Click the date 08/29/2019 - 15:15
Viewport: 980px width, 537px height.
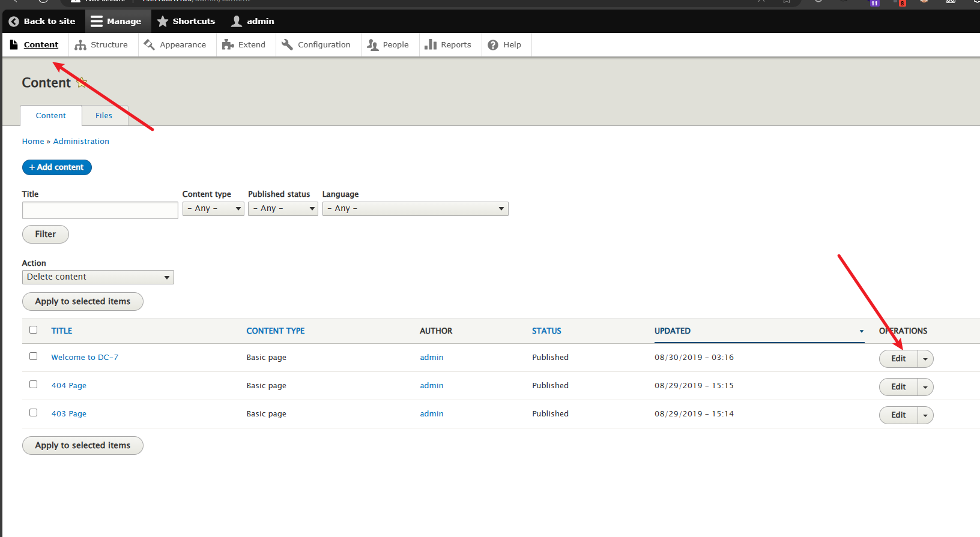[694, 385]
